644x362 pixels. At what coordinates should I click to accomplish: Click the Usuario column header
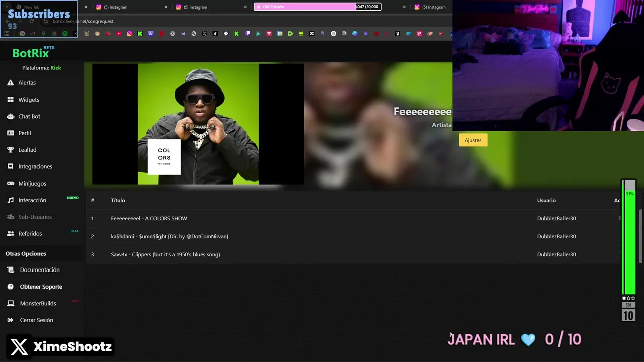[x=546, y=200]
